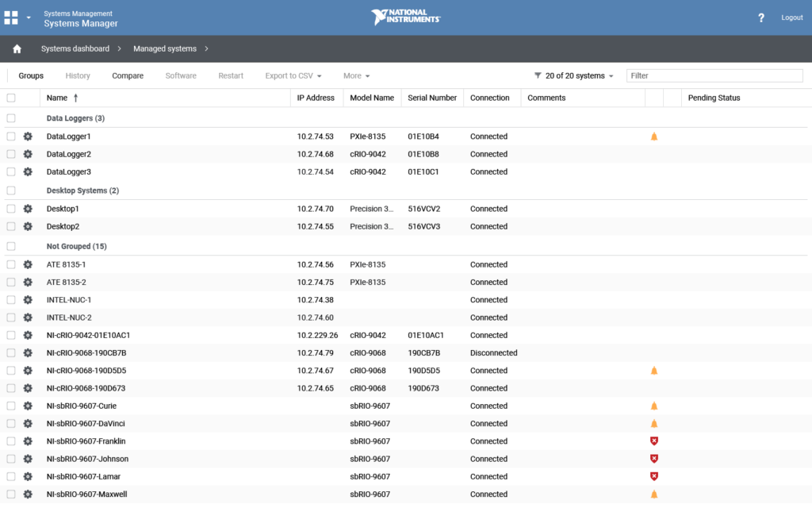Collapse the Data Loggers (3) group
Image resolution: width=812 pixels, height=508 pixels.
pyautogui.click(x=75, y=118)
